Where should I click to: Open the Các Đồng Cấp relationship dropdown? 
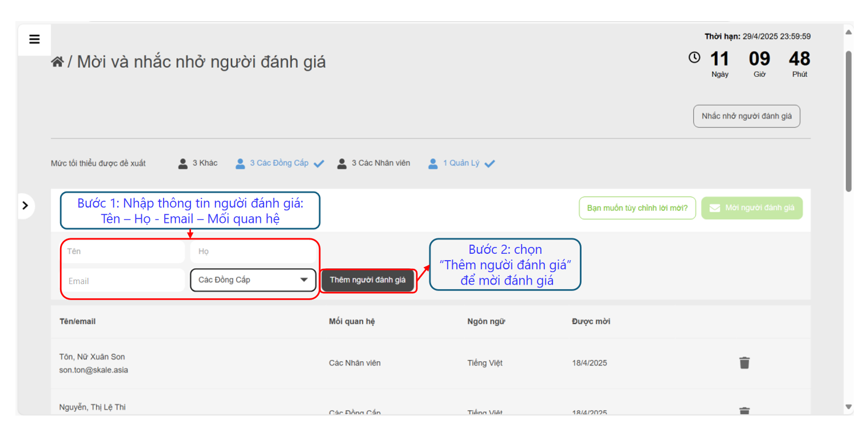253,280
